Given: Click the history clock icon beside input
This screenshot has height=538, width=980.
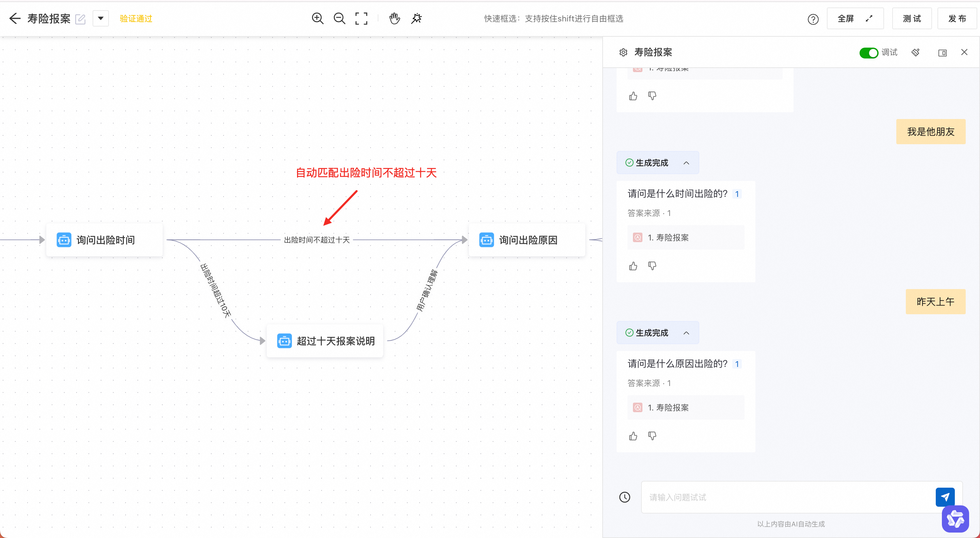Looking at the screenshot, I should [x=625, y=497].
